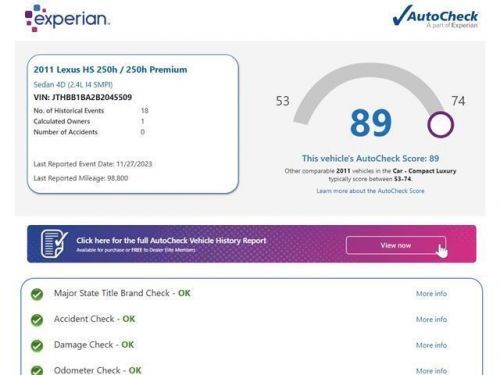This screenshot has width=500, height=375.
Task: Click the Experian logo
Action: pos(67,18)
